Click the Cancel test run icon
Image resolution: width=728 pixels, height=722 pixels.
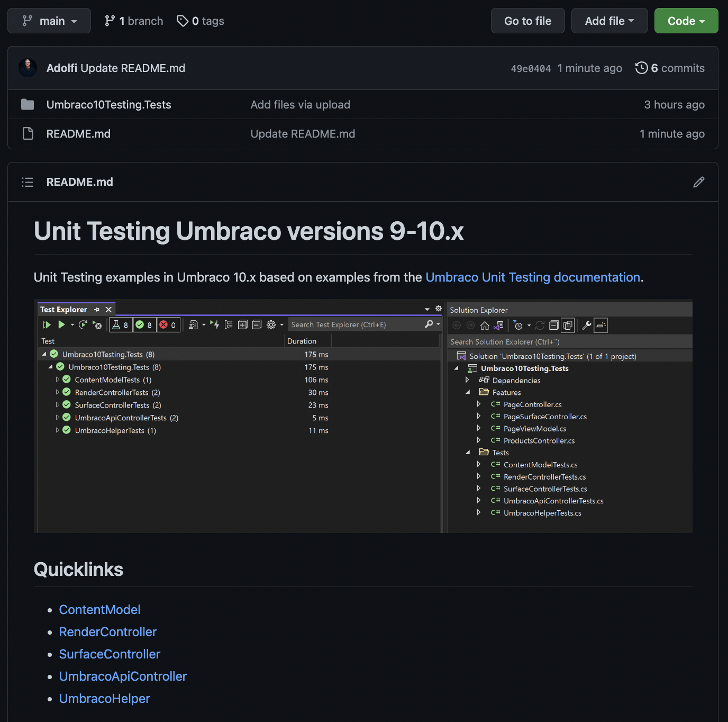[x=97, y=324]
